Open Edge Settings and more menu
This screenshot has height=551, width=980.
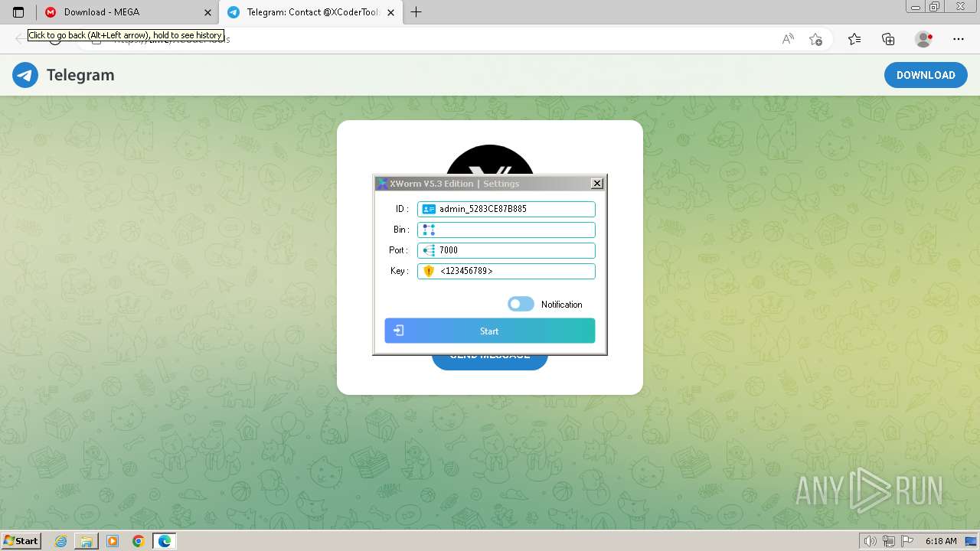[959, 39]
